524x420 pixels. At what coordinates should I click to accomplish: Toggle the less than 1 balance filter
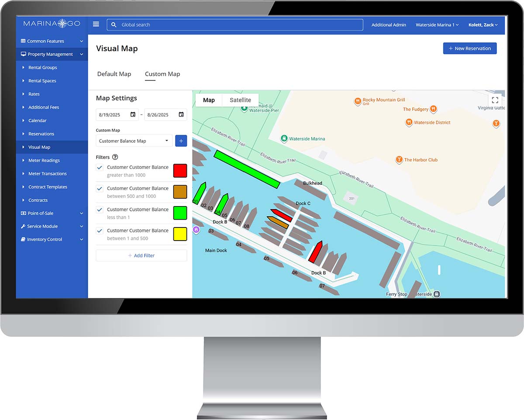click(x=100, y=210)
